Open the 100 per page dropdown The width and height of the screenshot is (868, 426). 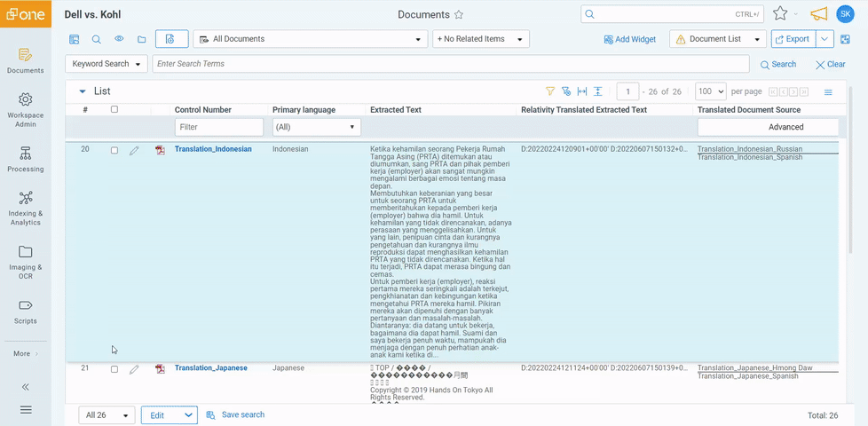pyautogui.click(x=709, y=91)
